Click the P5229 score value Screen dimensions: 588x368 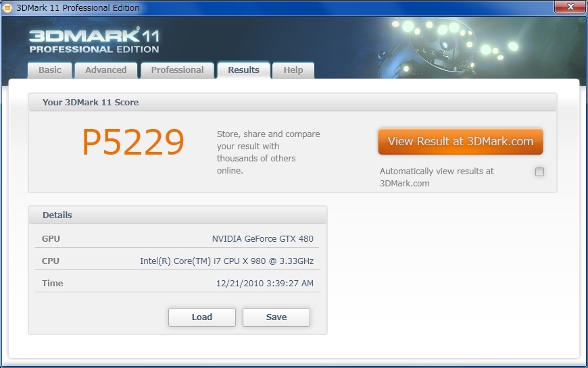click(x=133, y=142)
